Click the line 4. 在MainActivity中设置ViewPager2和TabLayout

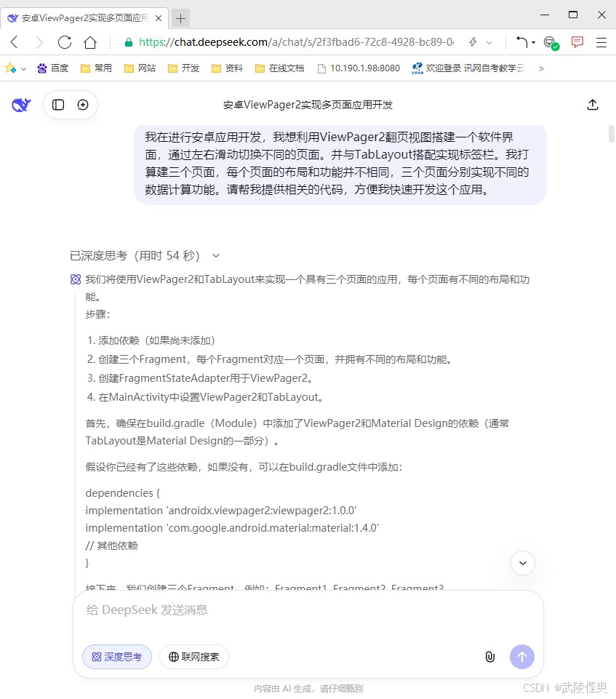(206, 396)
